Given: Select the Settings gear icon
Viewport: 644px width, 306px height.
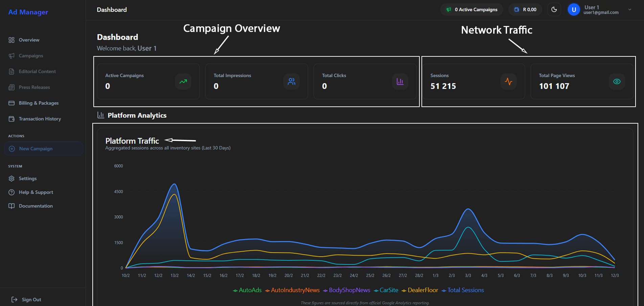Looking at the screenshot, I should [11, 178].
